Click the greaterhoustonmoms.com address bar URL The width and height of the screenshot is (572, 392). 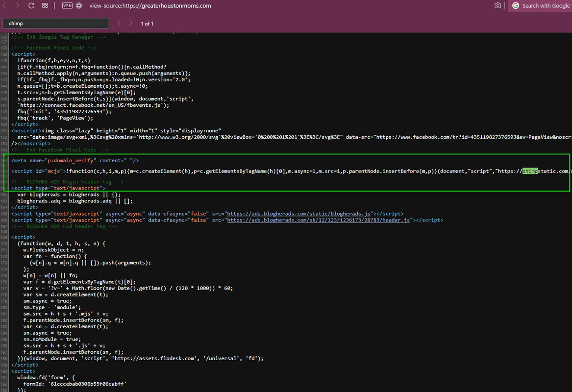(x=150, y=5)
